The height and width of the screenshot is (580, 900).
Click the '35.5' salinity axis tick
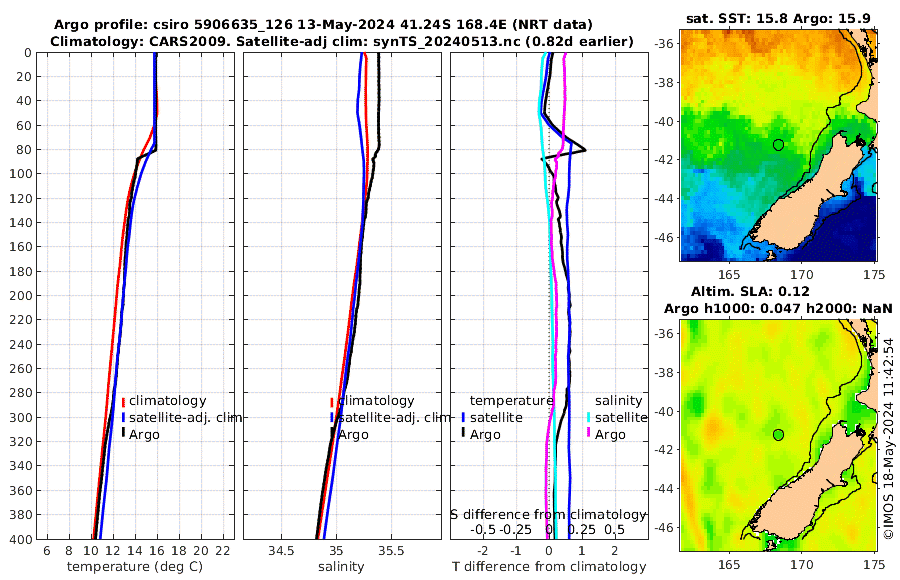pos(391,551)
